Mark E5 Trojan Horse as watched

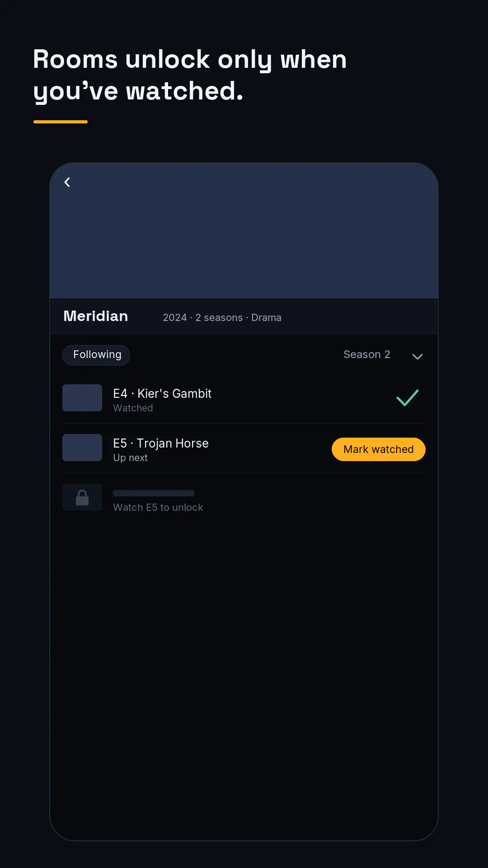(379, 449)
